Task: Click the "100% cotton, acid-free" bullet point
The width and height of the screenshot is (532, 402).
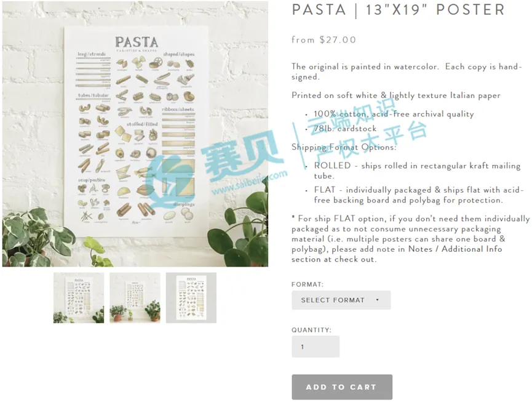Action: 394,114
